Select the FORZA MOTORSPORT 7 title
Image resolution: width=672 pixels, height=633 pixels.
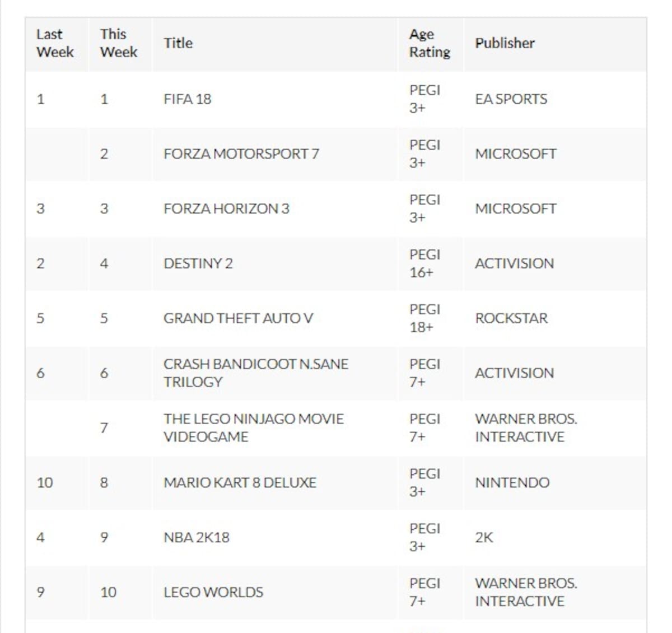point(241,154)
